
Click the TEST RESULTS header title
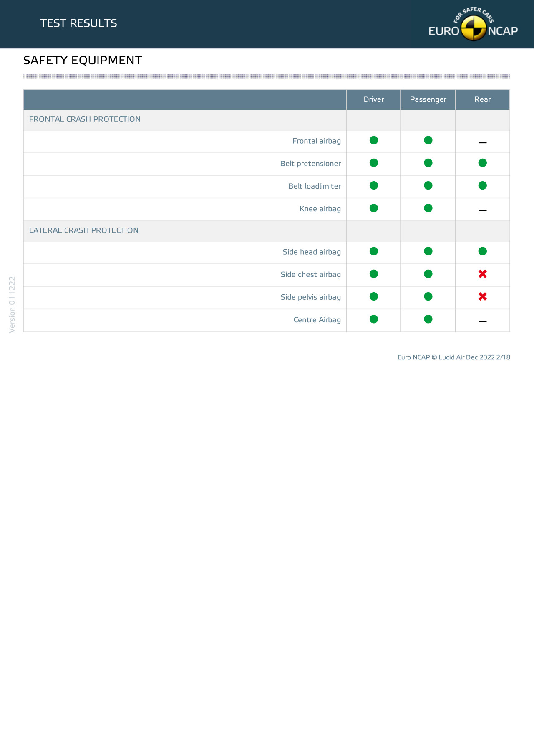(79, 23)
